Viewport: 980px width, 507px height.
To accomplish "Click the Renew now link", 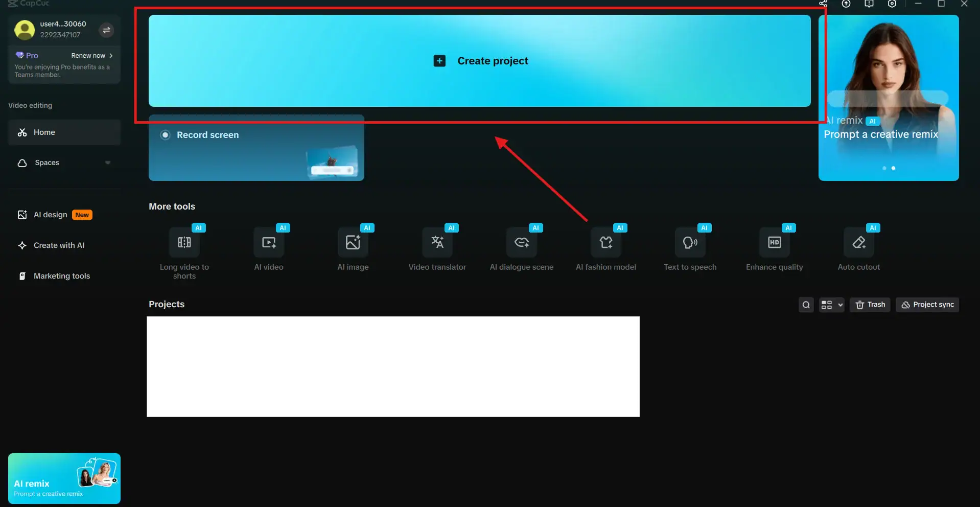I will click(88, 55).
